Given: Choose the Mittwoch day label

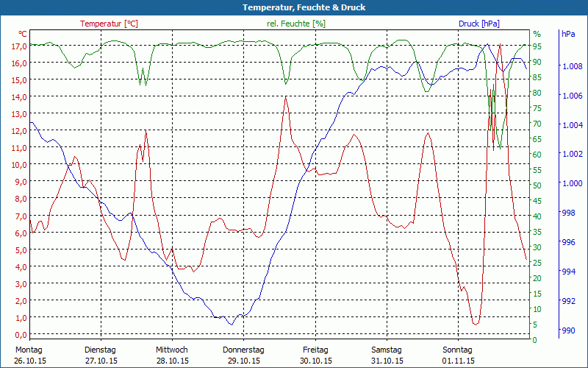Looking at the screenshot, I should (x=171, y=350).
